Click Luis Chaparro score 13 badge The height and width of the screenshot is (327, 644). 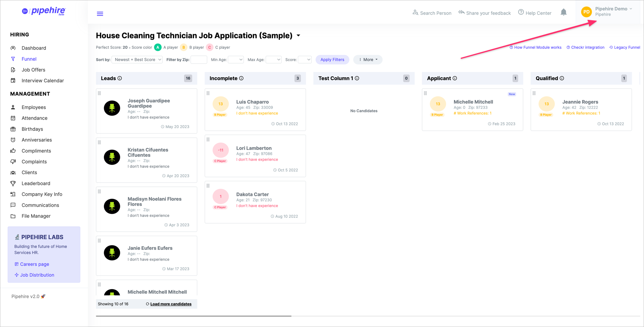click(221, 104)
